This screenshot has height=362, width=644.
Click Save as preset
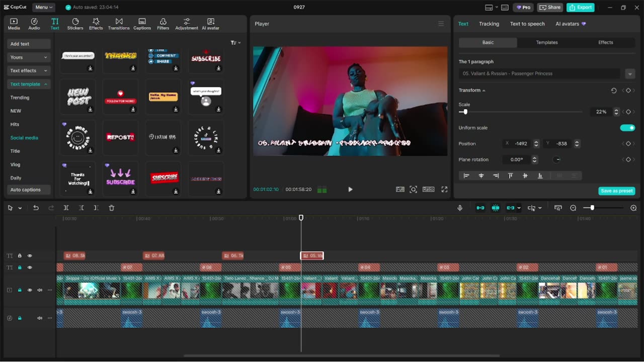click(617, 191)
